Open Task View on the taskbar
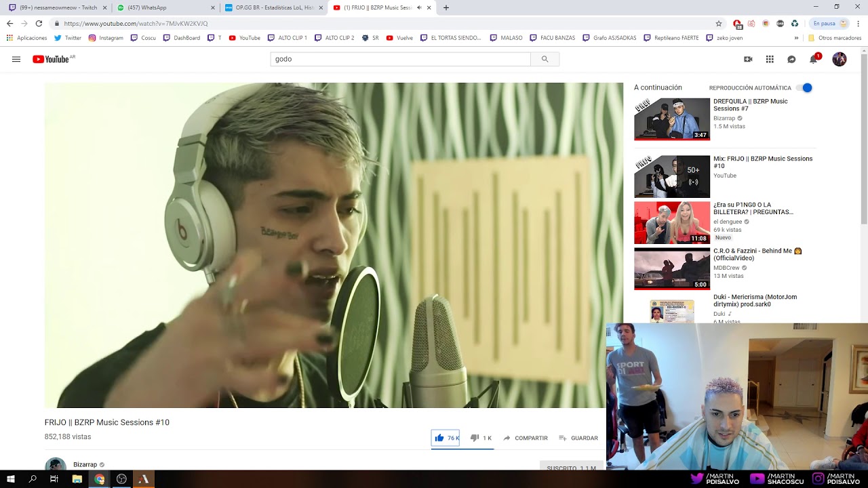Viewport: 868px width, 488px height. coord(54,479)
